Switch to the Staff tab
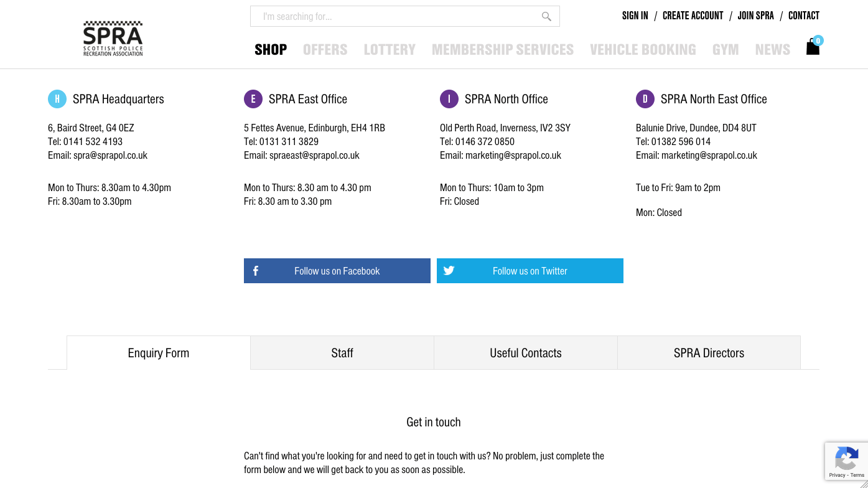 [342, 353]
